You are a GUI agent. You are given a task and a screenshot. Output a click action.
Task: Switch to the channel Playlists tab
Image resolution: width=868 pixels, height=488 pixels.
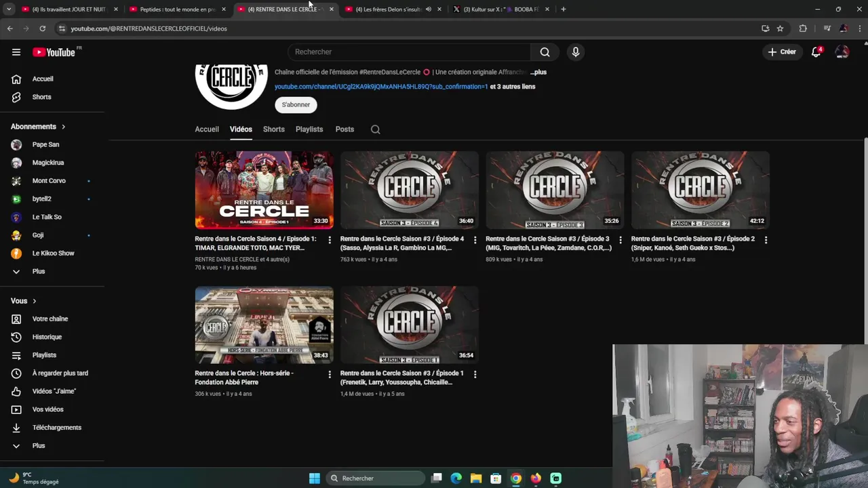click(309, 129)
